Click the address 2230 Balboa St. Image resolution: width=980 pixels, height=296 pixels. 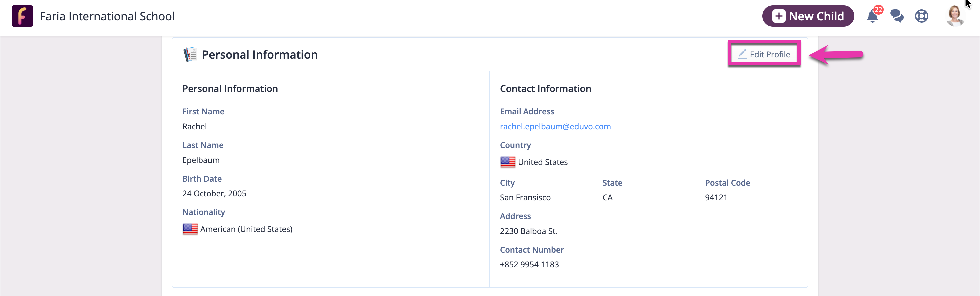point(528,231)
